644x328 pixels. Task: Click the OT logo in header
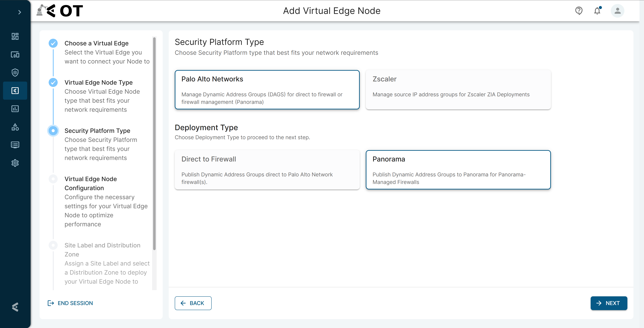60,11
